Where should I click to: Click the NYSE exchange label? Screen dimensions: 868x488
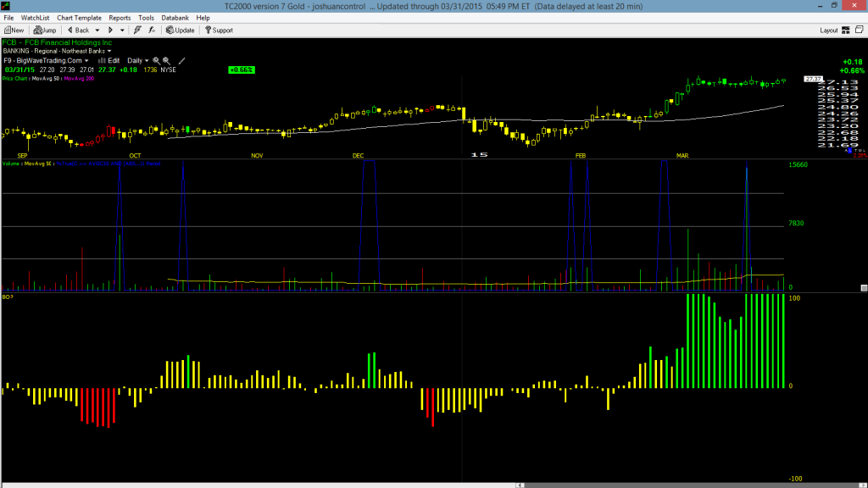tap(169, 70)
